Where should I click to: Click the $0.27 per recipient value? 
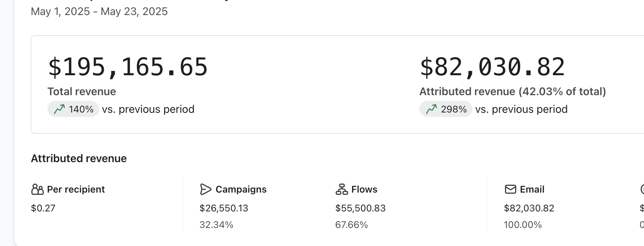click(43, 208)
